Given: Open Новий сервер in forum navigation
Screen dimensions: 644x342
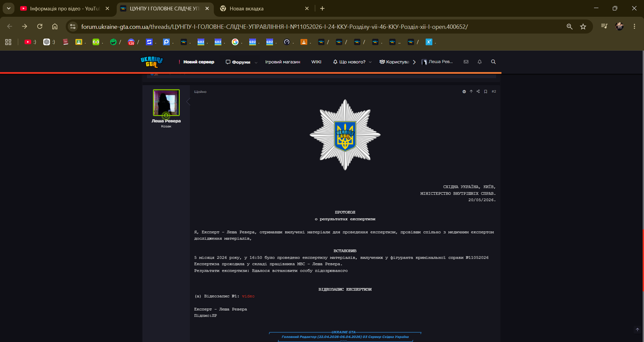Looking at the screenshot, I should (x=196, y=62).
